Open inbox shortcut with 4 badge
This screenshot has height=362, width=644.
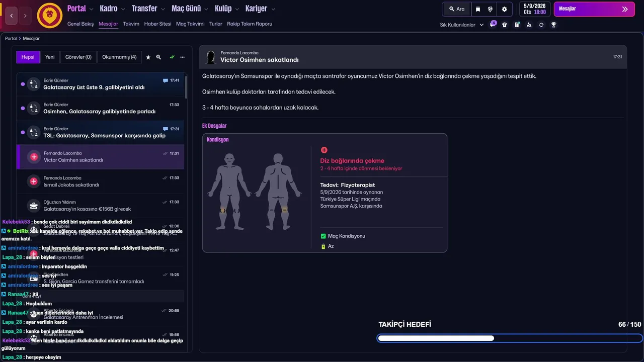[493, 25]
